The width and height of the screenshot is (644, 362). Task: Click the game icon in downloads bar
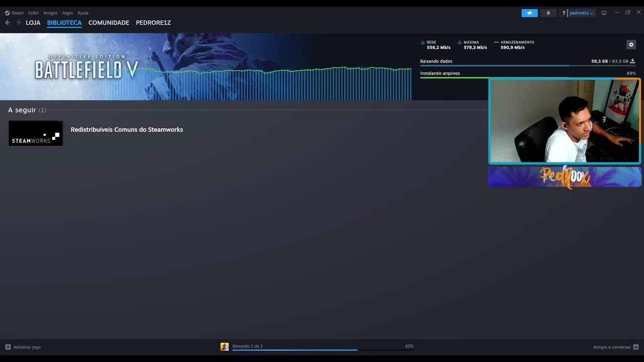[224, 346]
